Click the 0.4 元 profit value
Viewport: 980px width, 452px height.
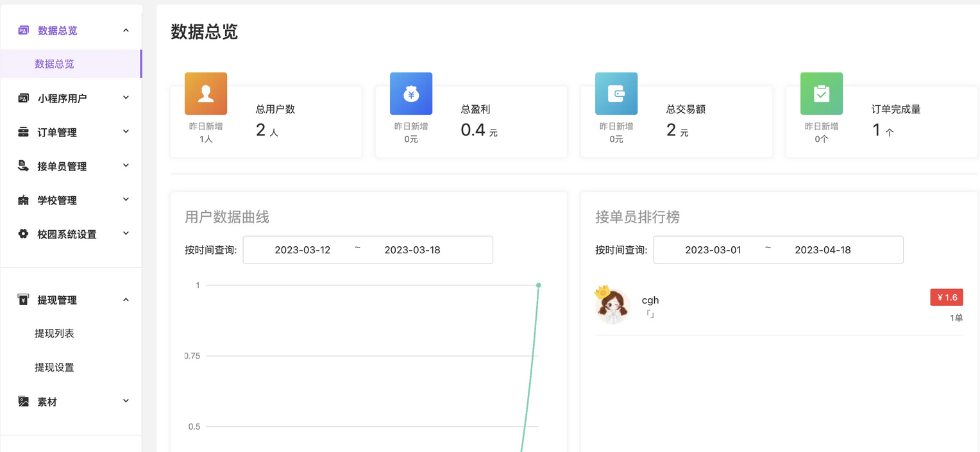point(479,131)
